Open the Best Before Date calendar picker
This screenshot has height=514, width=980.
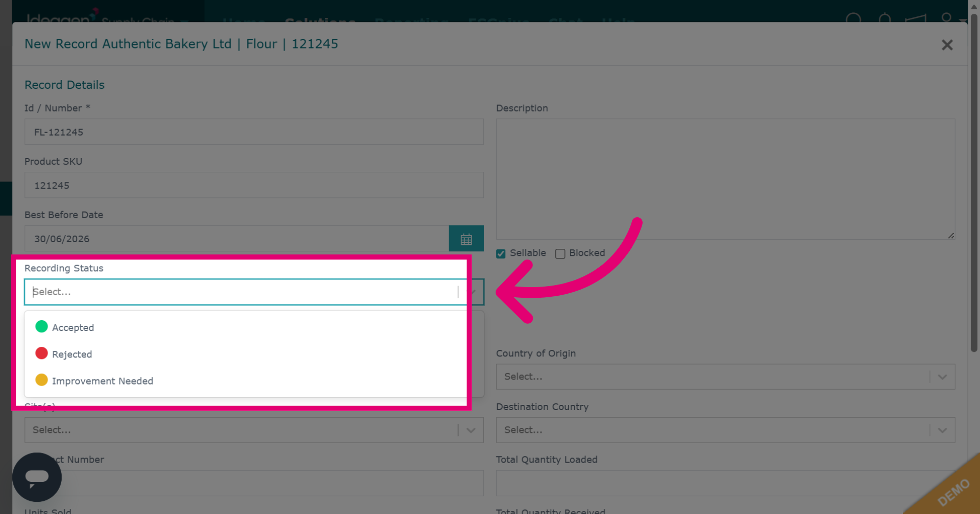466,239
